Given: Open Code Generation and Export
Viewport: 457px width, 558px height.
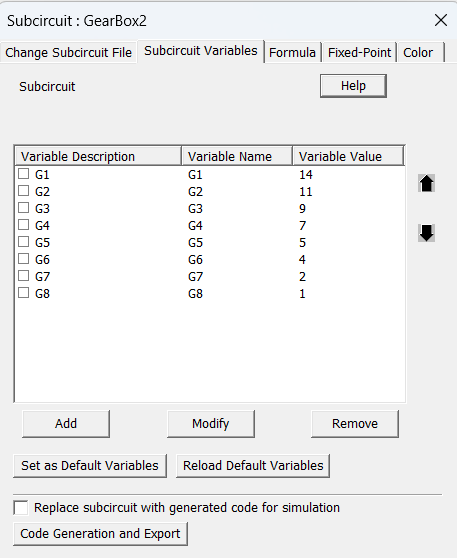Looking at the screenshot, I should (100, 534).
